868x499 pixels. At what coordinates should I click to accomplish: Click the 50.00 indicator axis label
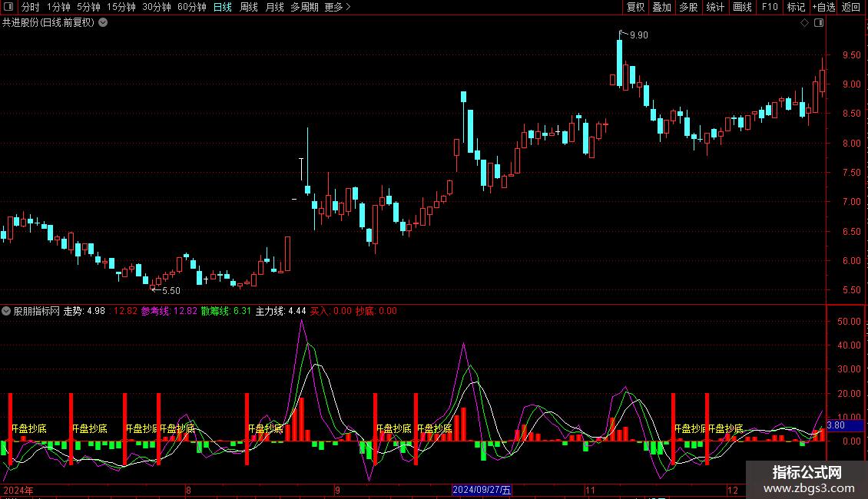(x=849, y=321)
